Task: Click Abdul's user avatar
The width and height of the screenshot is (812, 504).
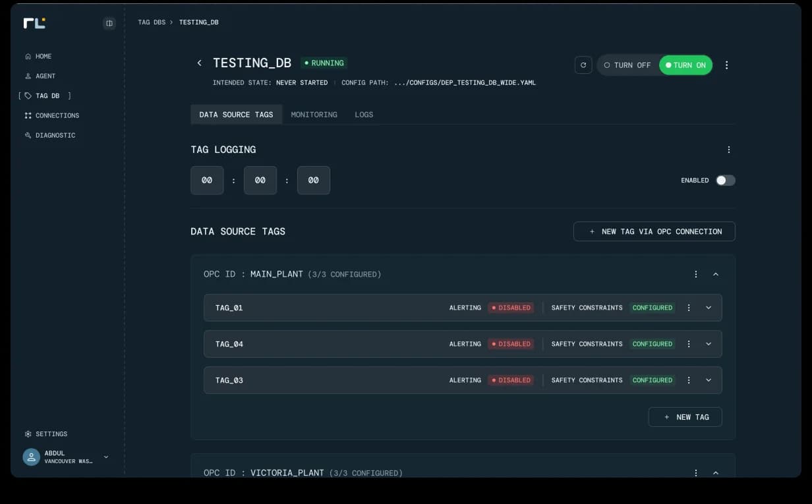Action: tap(31, 457)
